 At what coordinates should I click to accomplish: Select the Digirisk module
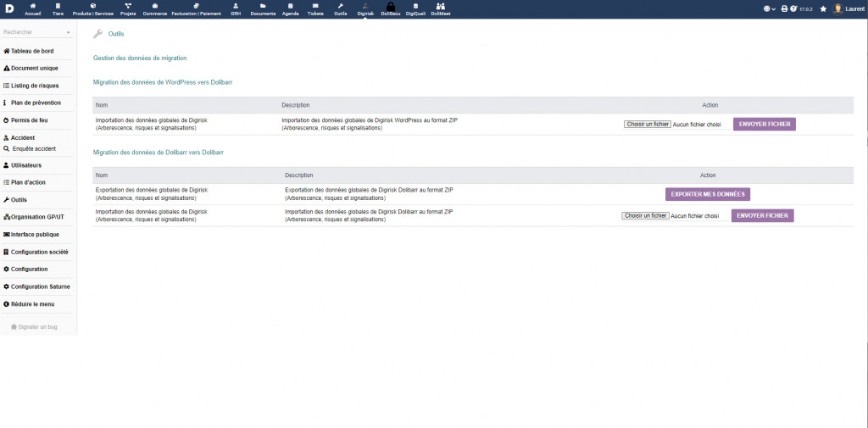(x=365, y=8)
